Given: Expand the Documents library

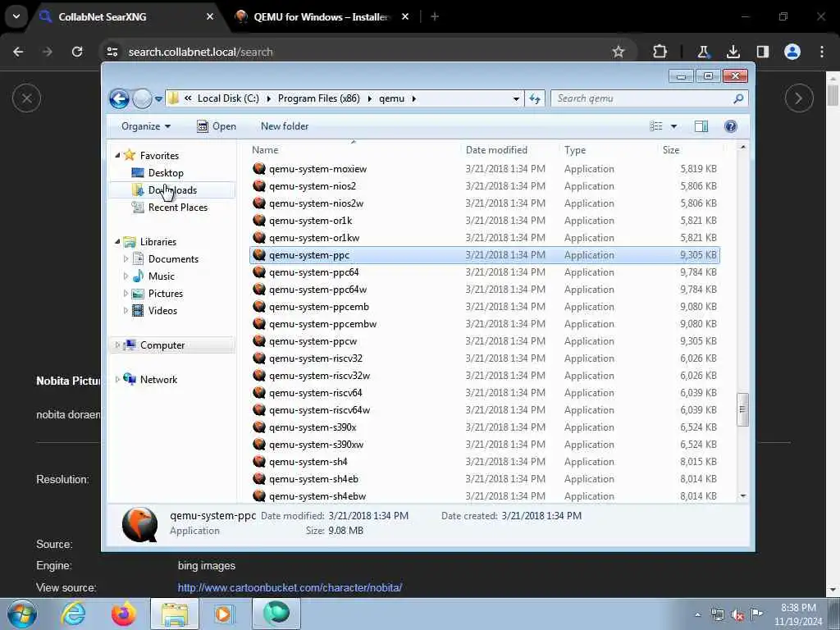Looking at the screenshot, I should 126,259.
